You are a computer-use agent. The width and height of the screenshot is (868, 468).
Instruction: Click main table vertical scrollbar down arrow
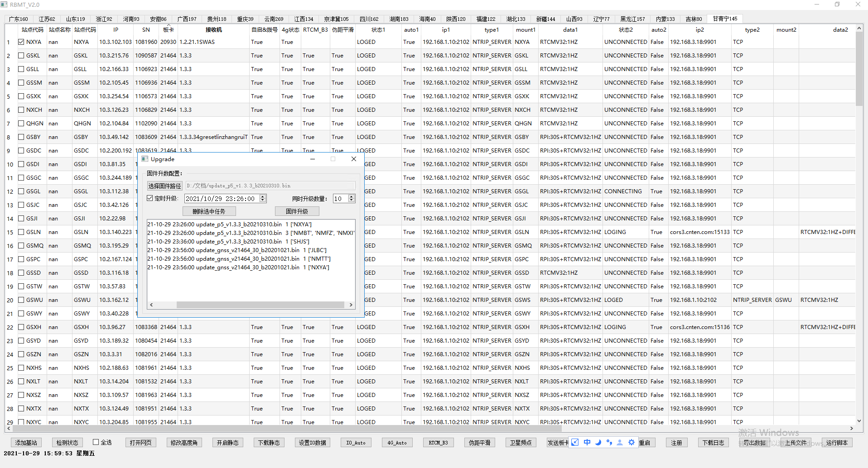pos(859,421)
